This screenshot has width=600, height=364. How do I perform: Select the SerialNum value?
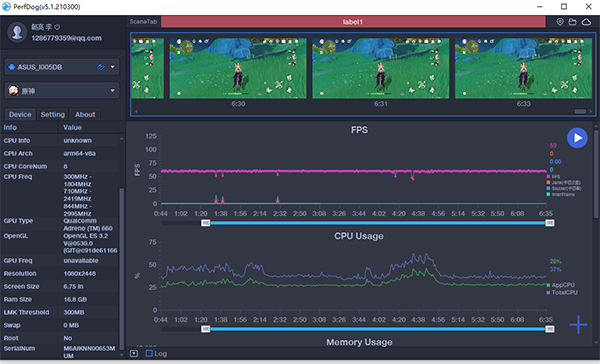89,352
